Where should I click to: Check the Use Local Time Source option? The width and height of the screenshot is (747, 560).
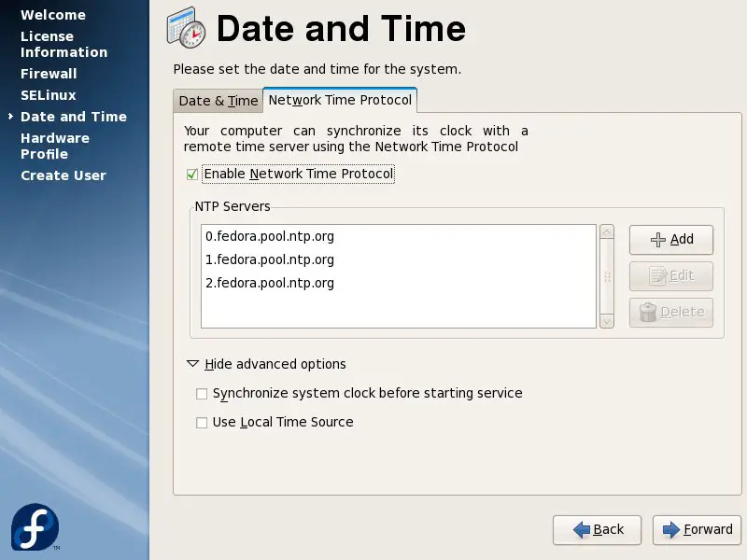(x=202, y=423)
